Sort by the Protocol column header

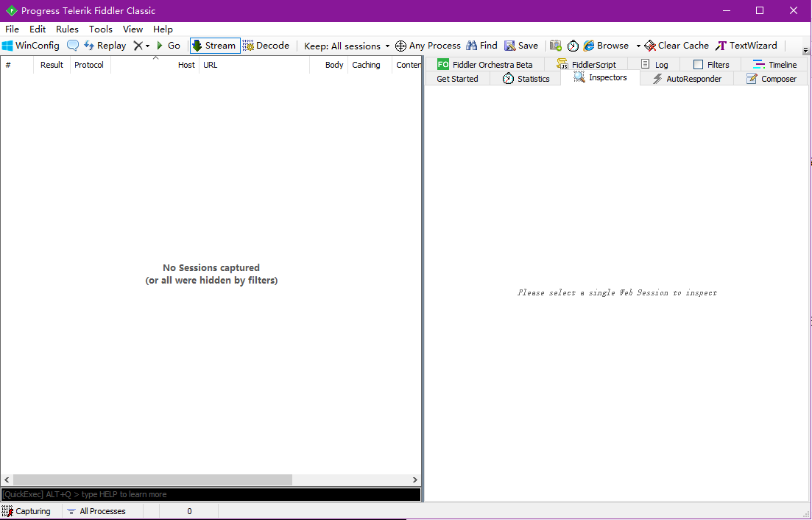[89, 65]
